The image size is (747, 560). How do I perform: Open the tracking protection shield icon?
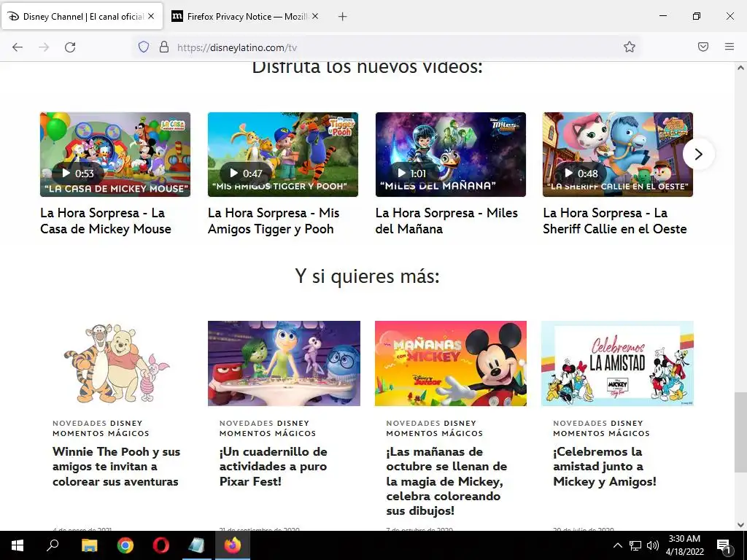pyautogui.click(x=144, y=47)
